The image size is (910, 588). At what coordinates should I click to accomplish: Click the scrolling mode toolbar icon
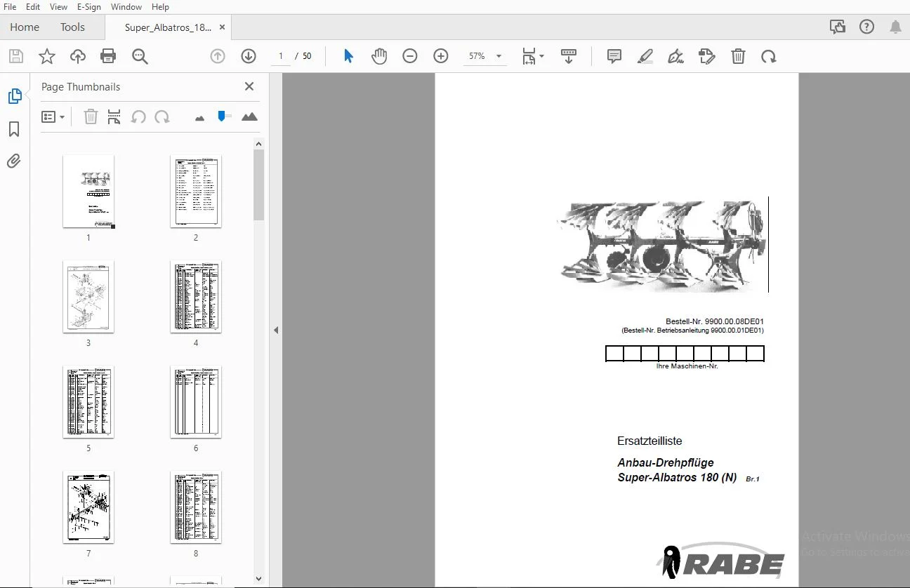pyautogui.click(x=569, y=56)
